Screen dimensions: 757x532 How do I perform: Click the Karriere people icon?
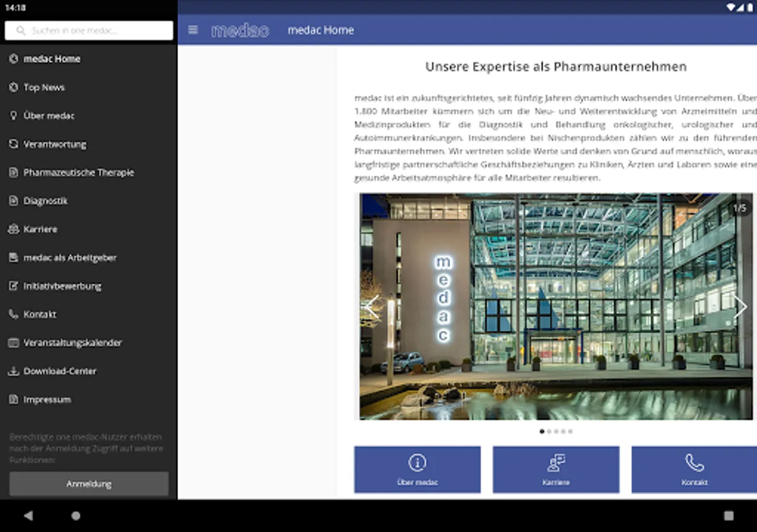14,229
